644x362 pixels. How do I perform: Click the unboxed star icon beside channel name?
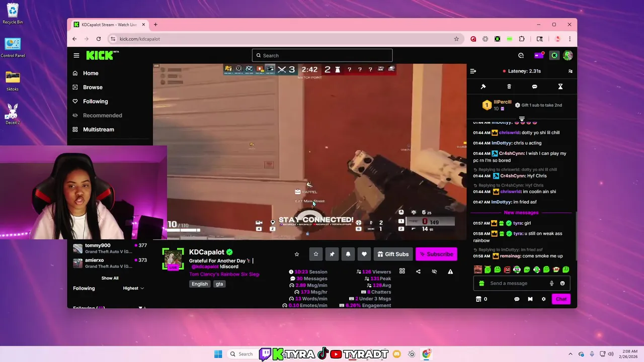pyautogui.click(x=297, y=254)
